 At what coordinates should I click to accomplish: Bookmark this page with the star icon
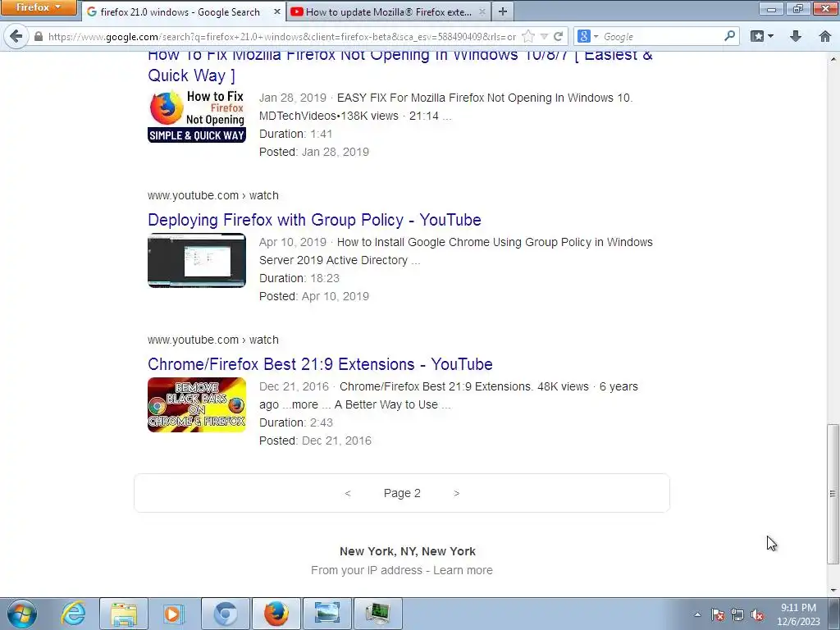528,36
